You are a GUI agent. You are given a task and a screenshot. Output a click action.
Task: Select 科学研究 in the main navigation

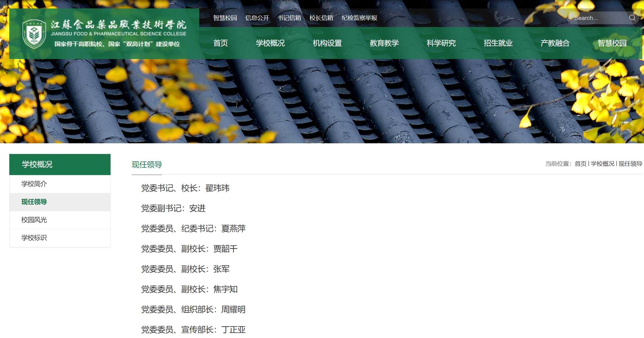[441, 43]
